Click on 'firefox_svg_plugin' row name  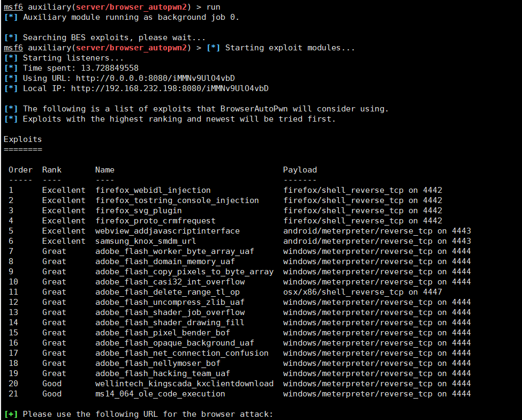pyautogui.click(x=139, y=211)
